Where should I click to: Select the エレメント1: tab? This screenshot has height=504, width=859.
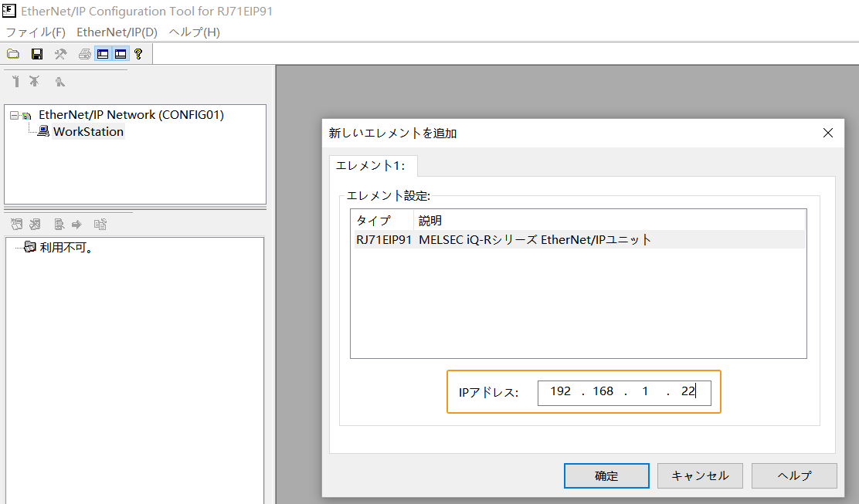[372, 166]
